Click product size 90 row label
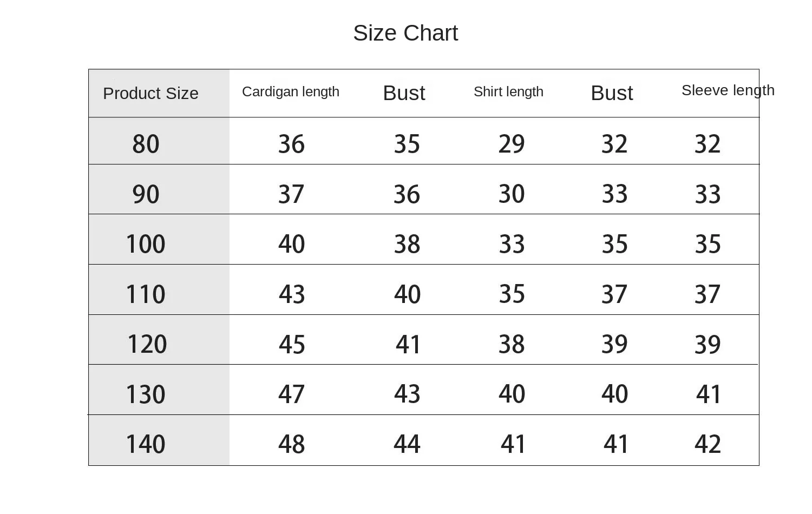 [x=146, y=194]
